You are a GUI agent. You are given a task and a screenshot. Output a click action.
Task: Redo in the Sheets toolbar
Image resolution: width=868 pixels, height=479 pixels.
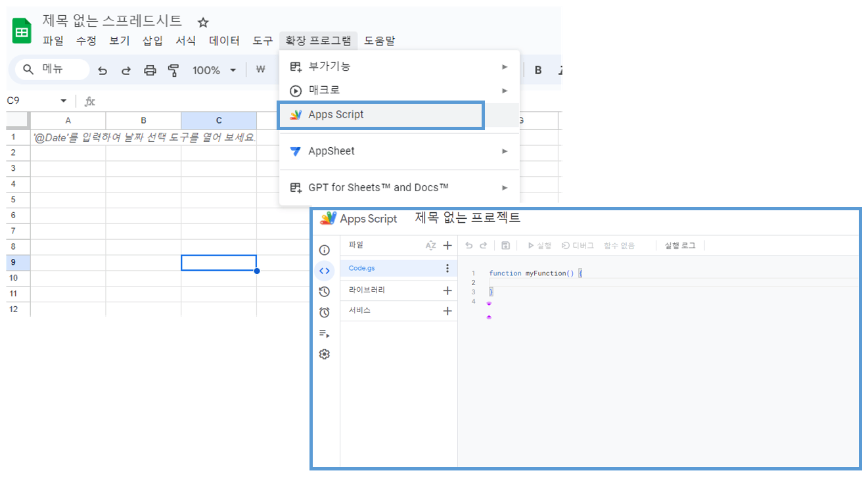click(x=126, y=70)
